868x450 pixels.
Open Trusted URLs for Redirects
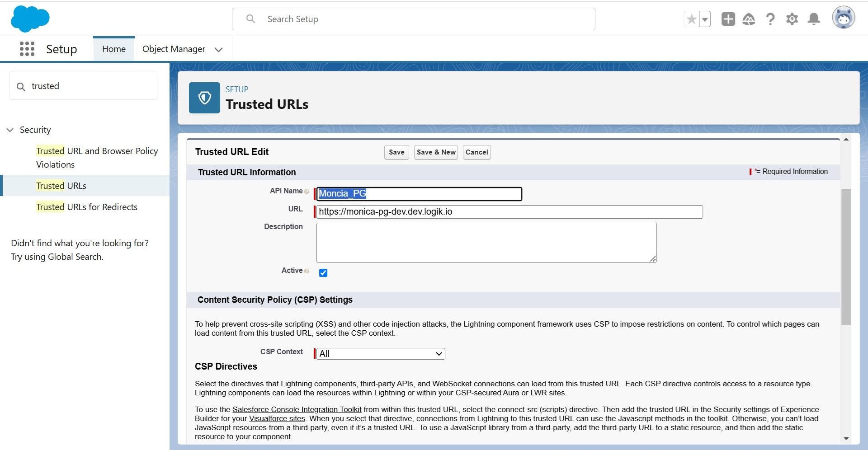coord(87,207)
